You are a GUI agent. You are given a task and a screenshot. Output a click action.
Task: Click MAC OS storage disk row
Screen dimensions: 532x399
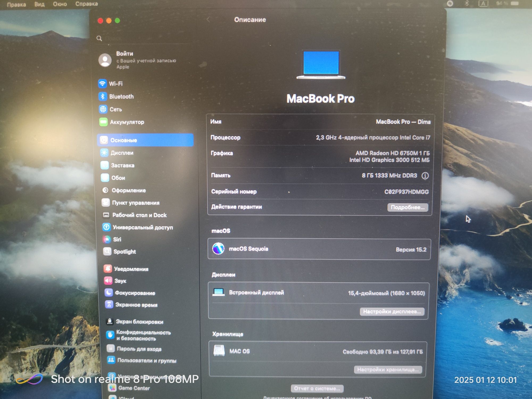click(x=318, y=351)
